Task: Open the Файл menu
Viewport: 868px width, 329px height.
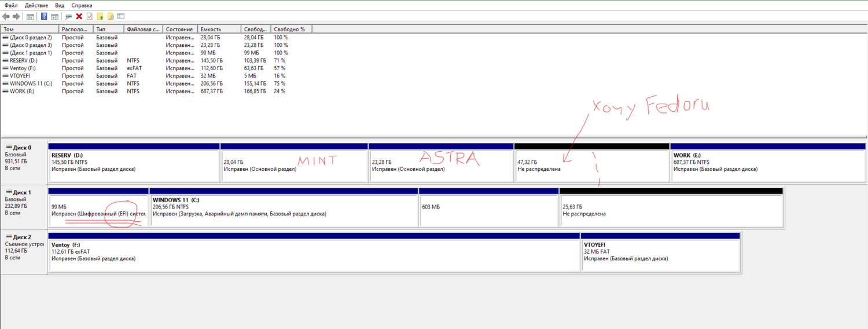Action: tap(11, 5)
